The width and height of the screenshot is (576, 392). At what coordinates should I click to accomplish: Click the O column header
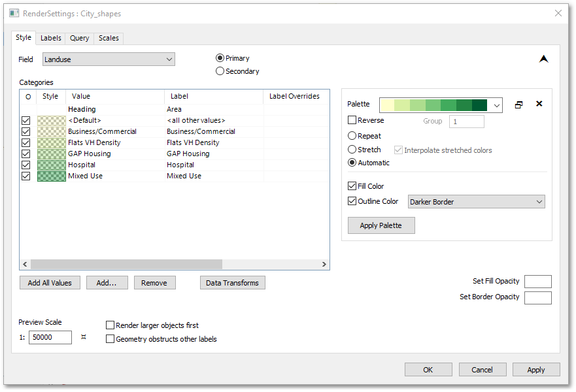pos(28,97)
